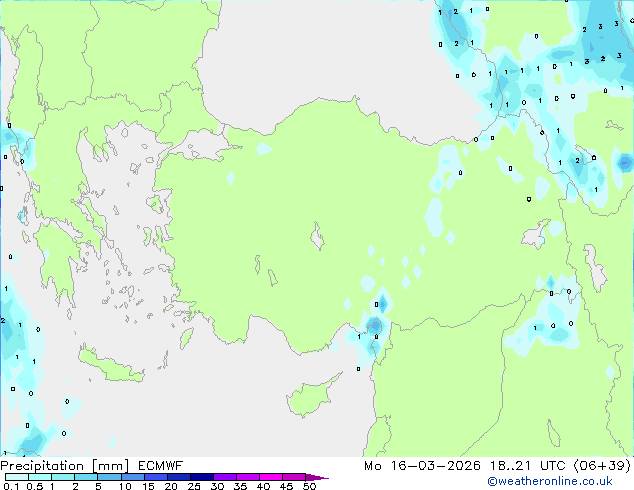Pick legend swatch between 2 and 5

pyautogui.click(x=87, y=477)
